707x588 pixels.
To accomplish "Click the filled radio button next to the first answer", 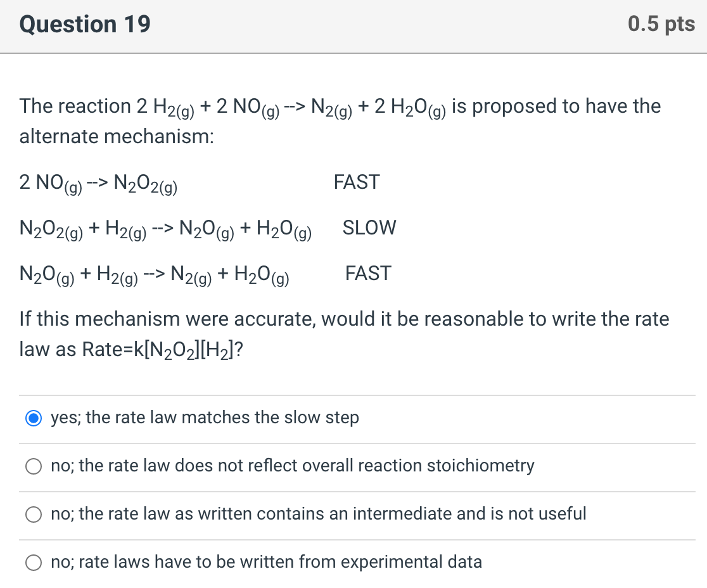I will coord(33,418).
